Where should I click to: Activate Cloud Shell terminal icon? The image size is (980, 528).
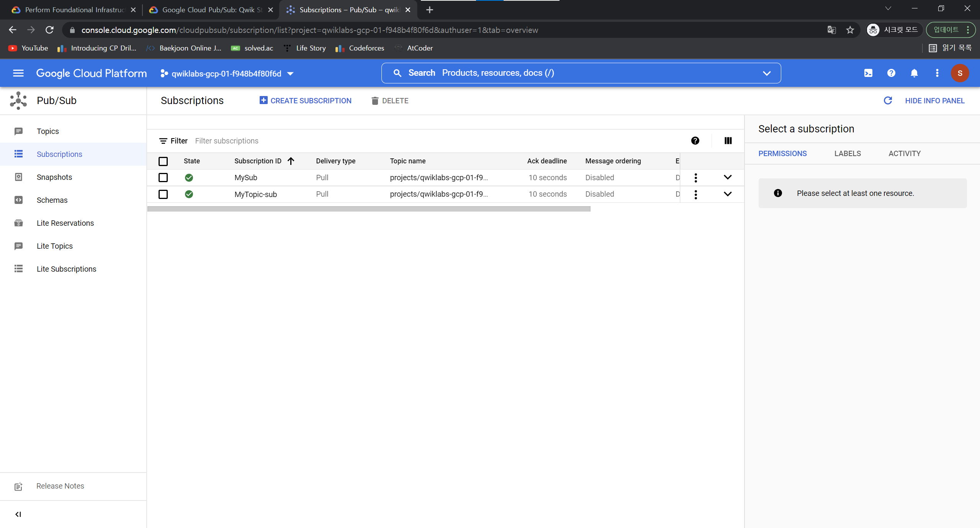[868, 73]
